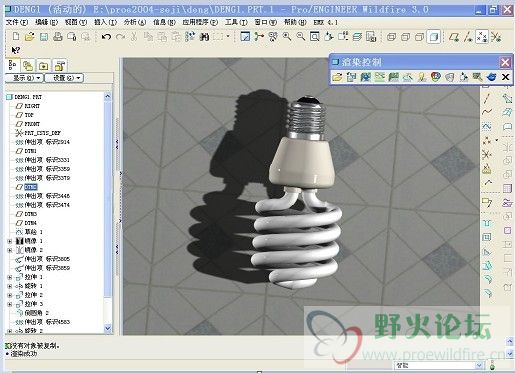515x373 pixels.
Task: Expand the 拉伸 1 tree node
Action: click(x=10, y=277)
